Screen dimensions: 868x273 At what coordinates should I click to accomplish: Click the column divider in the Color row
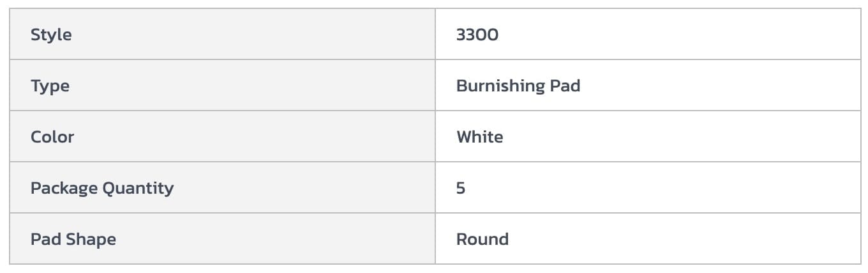(x=435, y=137)
